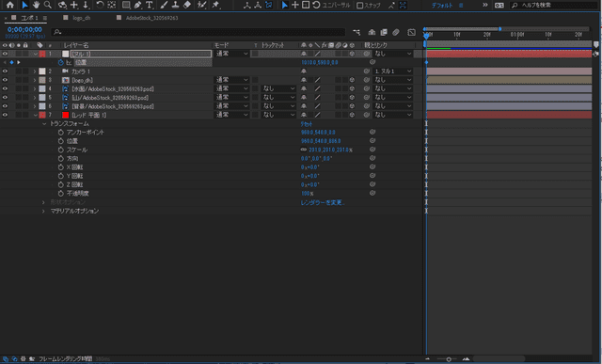Open the composition mini-flowchart icon
Screen dimensions: 602x364
click(356, 32)
